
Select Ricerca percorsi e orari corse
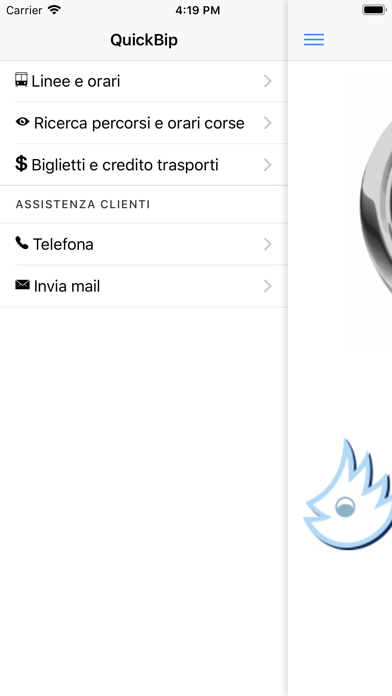[x=144, y=123]
